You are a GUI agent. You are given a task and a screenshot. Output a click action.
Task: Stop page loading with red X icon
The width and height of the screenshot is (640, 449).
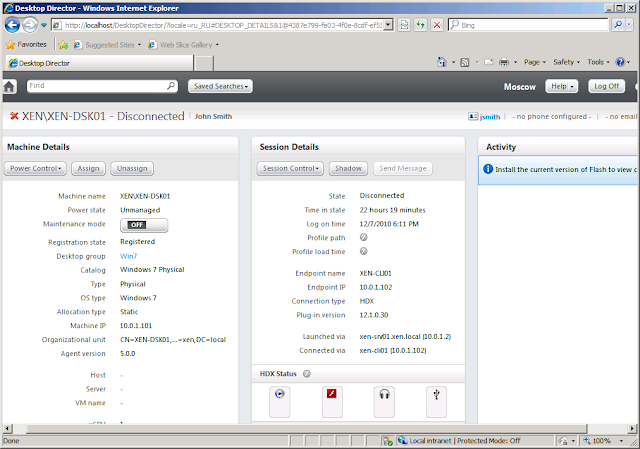click(437, 25)
